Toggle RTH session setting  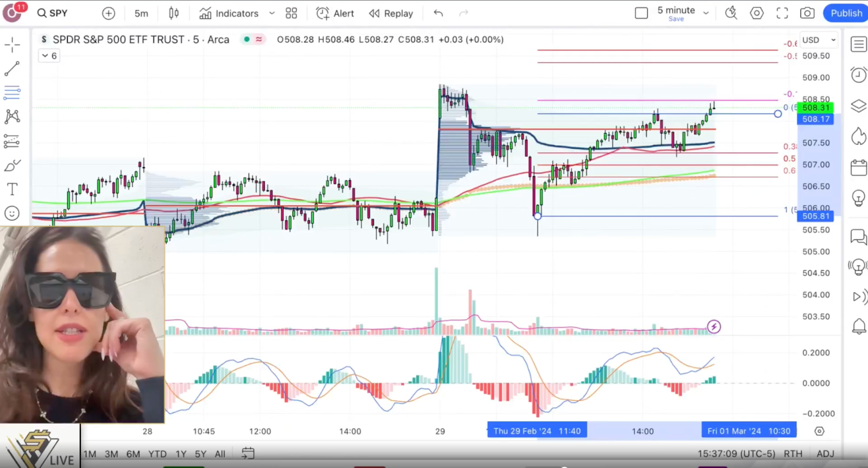pyautogui.click(x=793, y=454)
